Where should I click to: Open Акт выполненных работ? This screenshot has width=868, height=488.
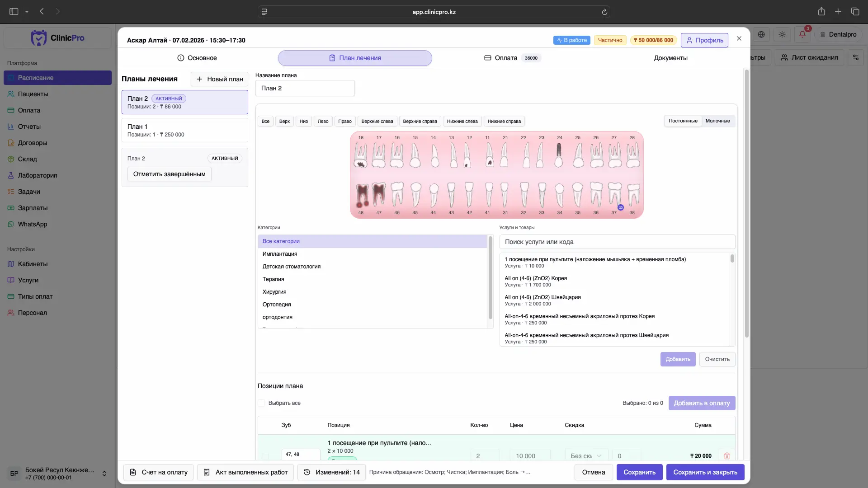pos(245,472)
